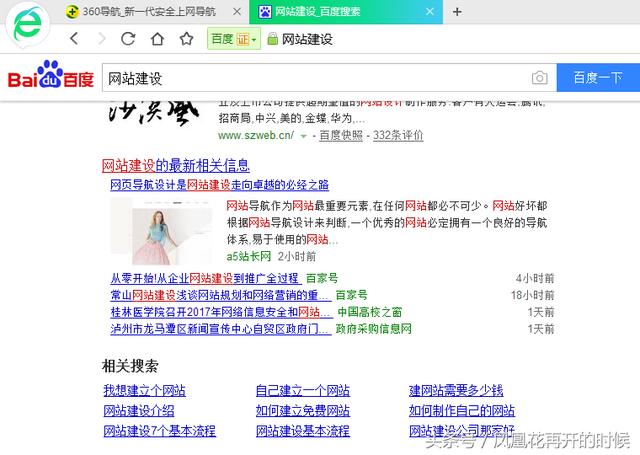View the 332条评价 reviews link

click(x=398, y=135)
